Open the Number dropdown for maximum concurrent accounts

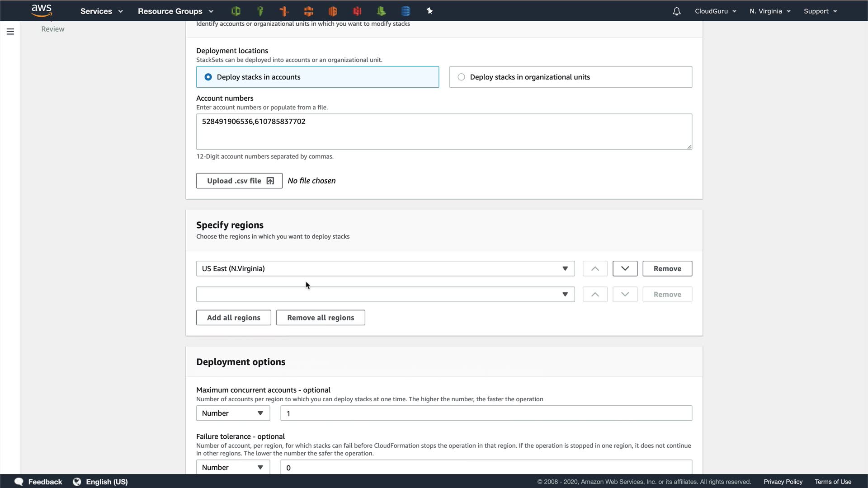click(x=233, y=413)
